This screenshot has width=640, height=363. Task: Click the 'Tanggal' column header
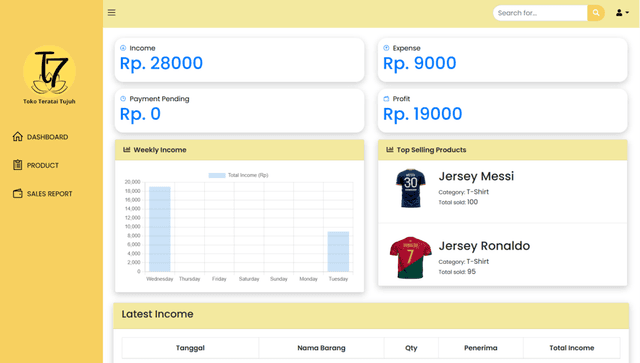[190, 348]
